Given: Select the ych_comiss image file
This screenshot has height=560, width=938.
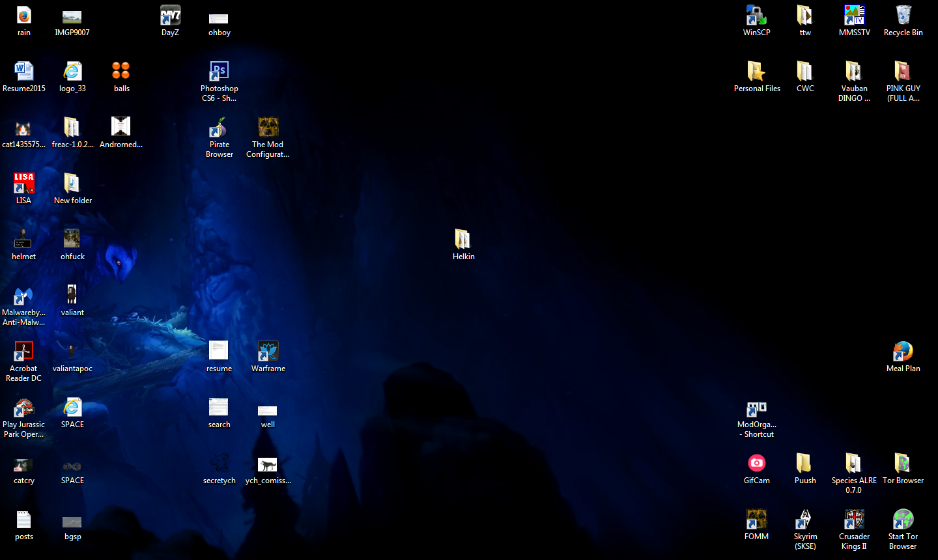Looking at the screenshot, I should (x=268, y=464).
